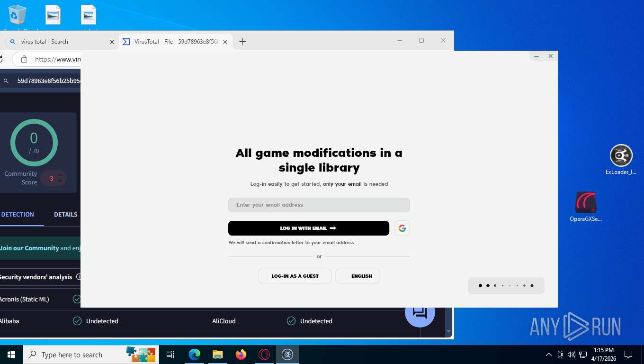Open the ENGLISH language selector
Viewport: 644px width, 364px height.
[358, 276]
